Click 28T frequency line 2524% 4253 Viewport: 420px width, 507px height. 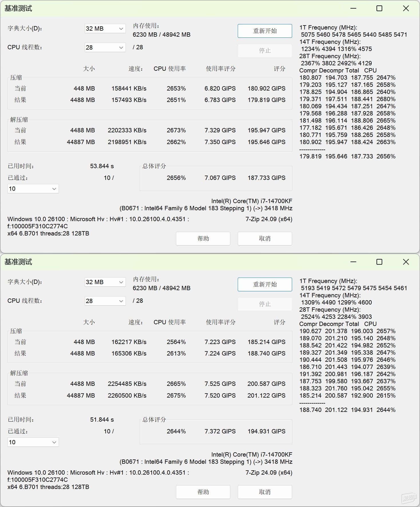pyautogui.click(x=336, y=317)
